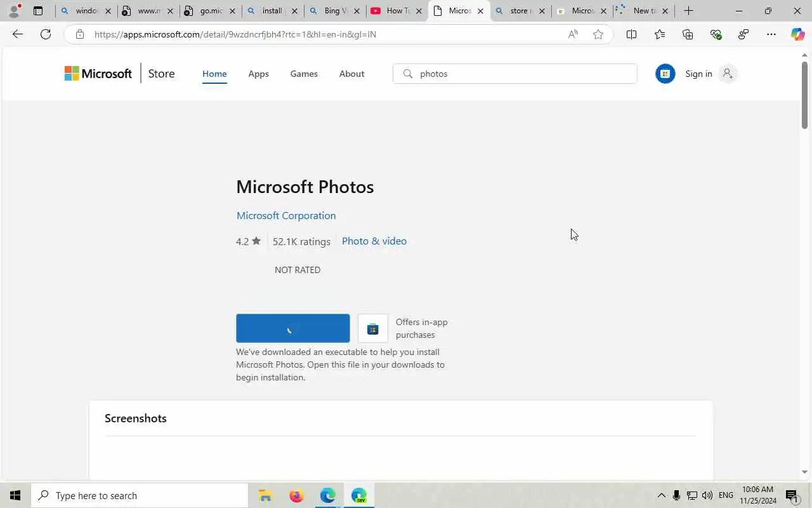Open File Explorer from taskbar
812x508 pixels.
(x=265, y=495)
